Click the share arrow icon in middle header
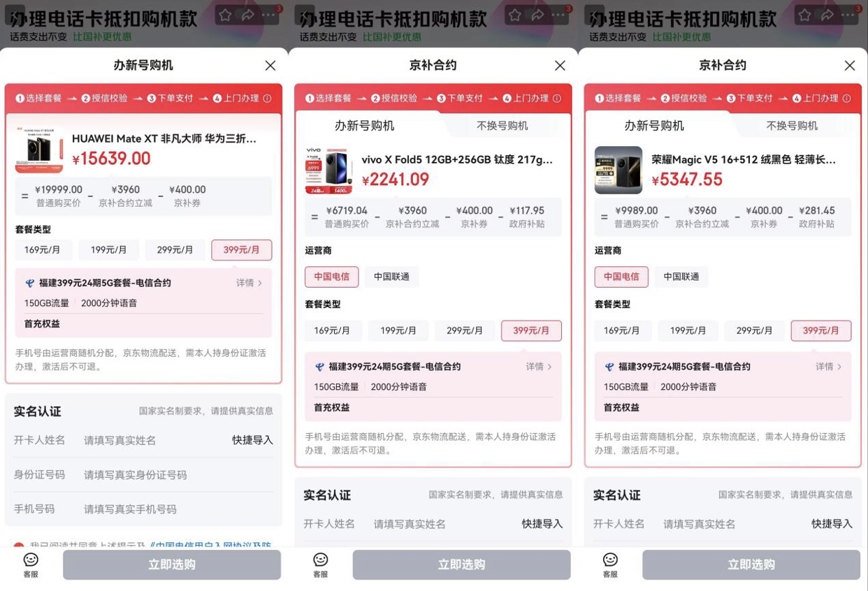The width and height of the screenshot is (868, 591). 537,15
